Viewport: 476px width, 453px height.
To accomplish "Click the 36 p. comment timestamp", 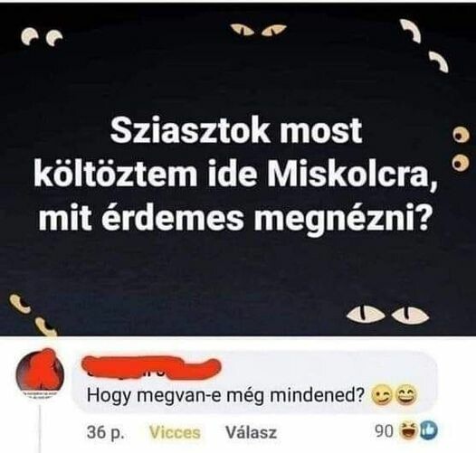I will click(x=105, y=432).
